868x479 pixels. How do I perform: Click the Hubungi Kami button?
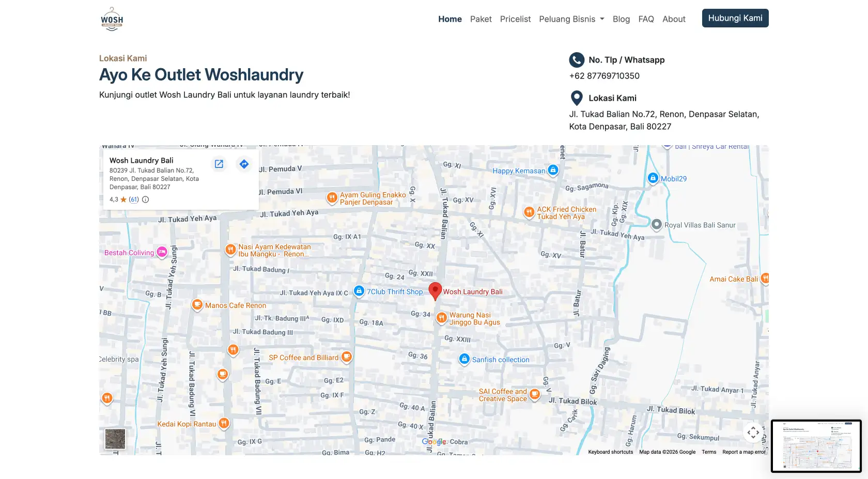pyautogui.click(x=735, y=18)
